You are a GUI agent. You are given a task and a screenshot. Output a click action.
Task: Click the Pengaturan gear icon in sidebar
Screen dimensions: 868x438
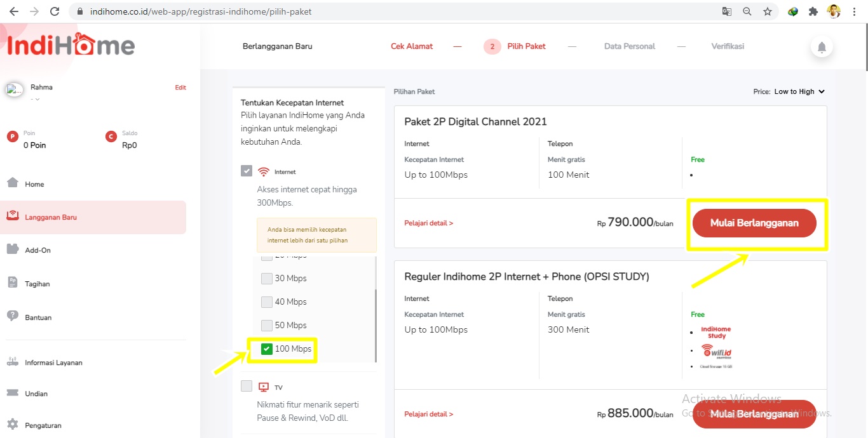(x=13, y=424)
